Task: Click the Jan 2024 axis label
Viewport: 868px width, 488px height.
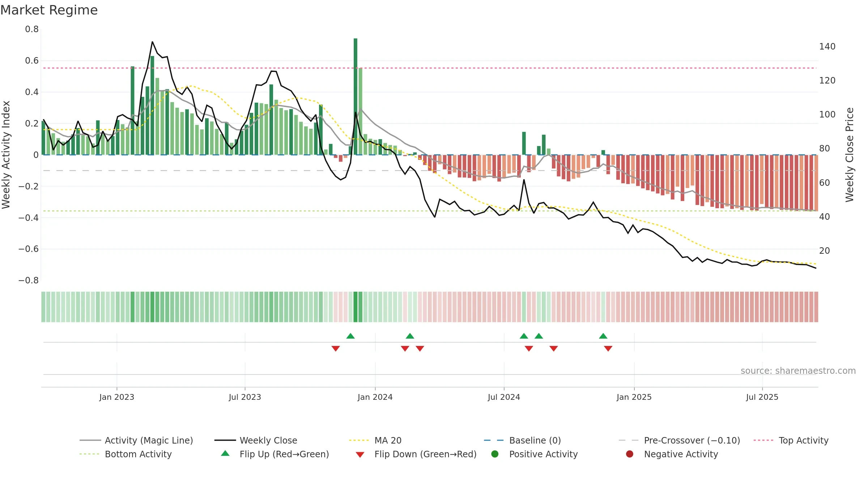Action: click(x=375, y=397)
